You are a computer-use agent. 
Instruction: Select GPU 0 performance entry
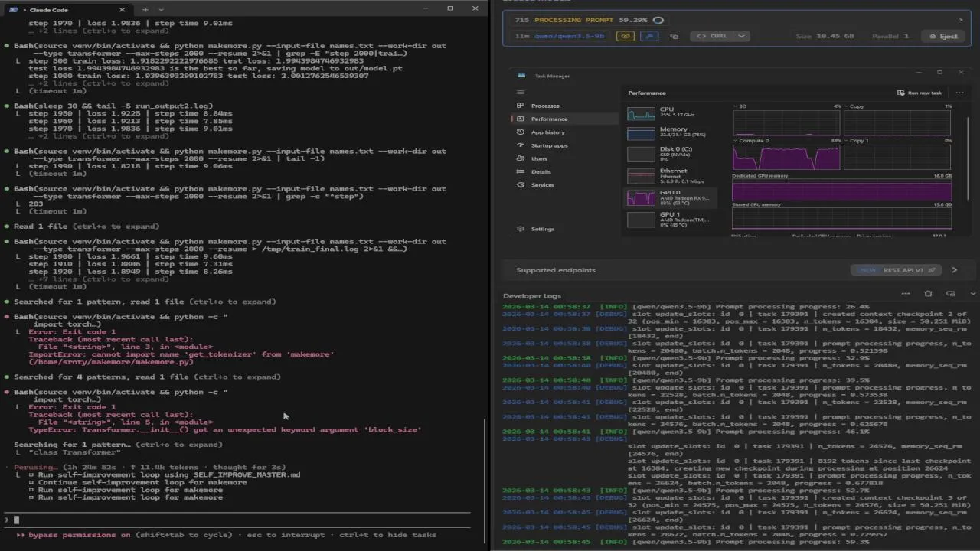(x=671, y=197)
